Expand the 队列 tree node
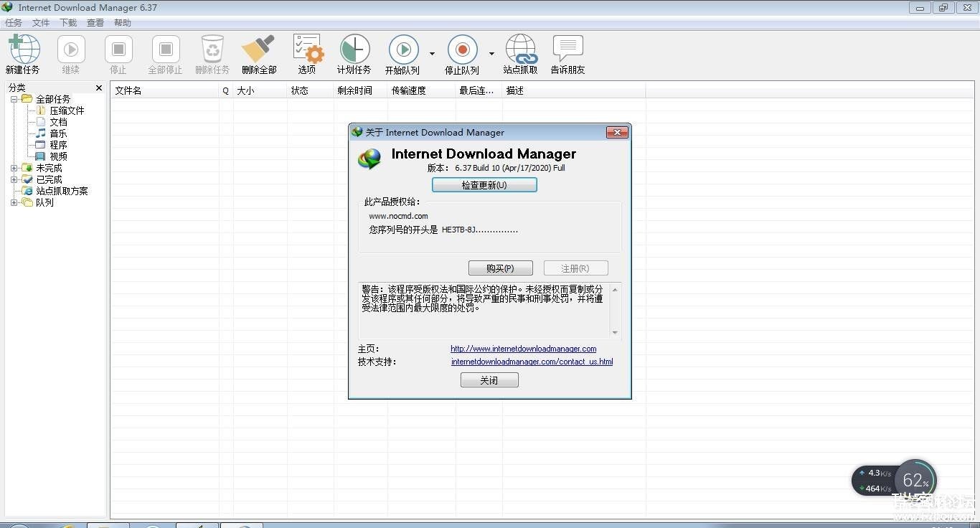Viewport: 980px width, 528px height. click(14, 202)
